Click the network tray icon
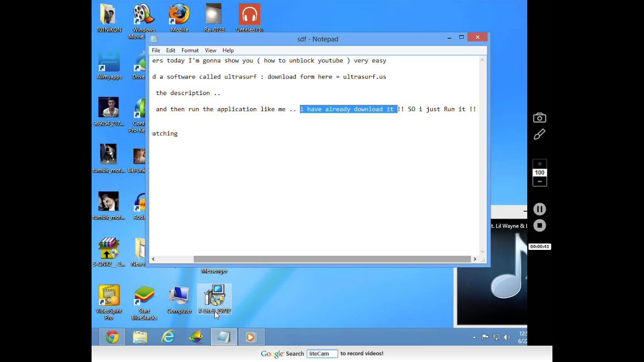This screenshot has height=362, width=644. click(496, 337)
